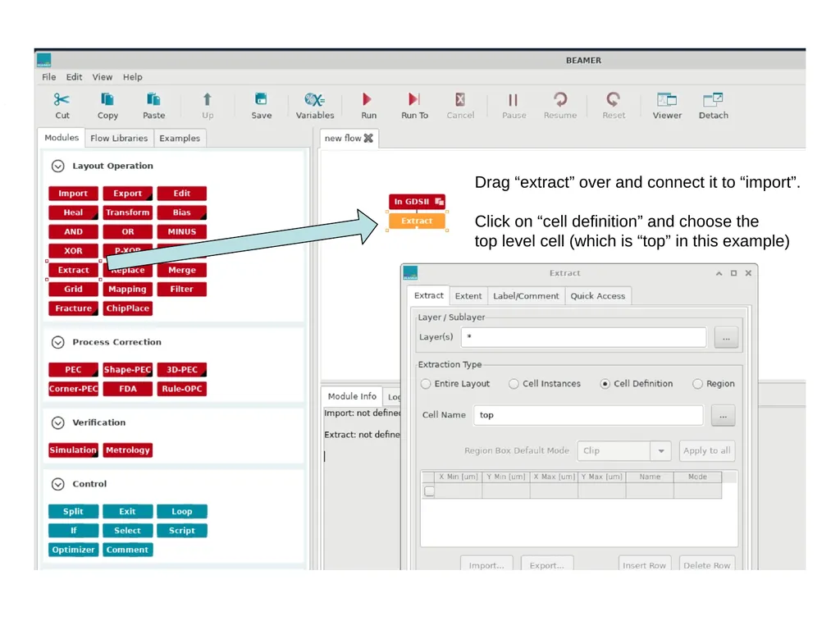Open the Region Box Default Mode dropdown

624,450
